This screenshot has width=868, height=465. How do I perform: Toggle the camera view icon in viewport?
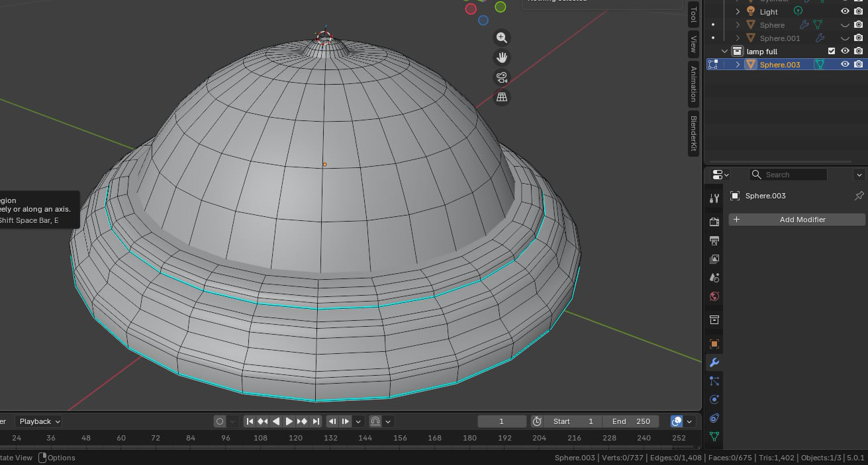(x=502, y=77)
